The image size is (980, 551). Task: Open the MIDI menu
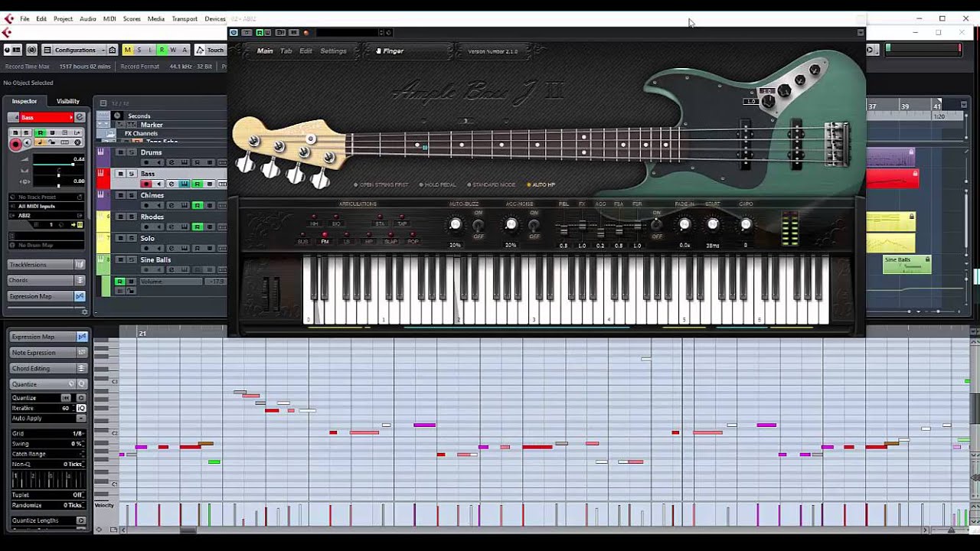coord(109,18)
